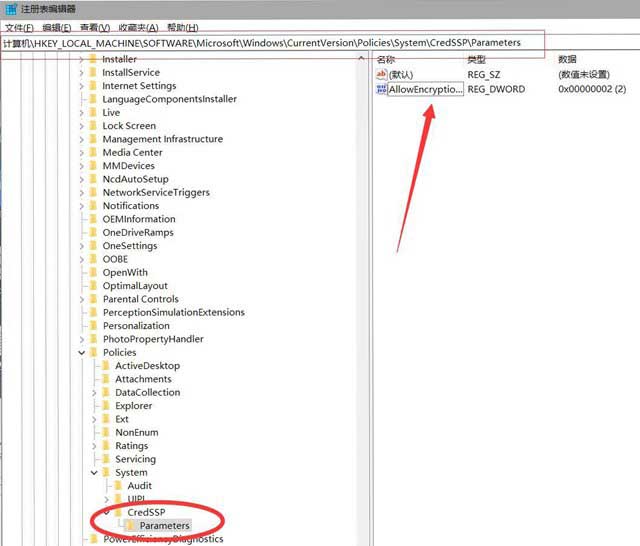Expand the Management Infrastructure key
This screenshot has width=640, height=546.
(81, 140)
